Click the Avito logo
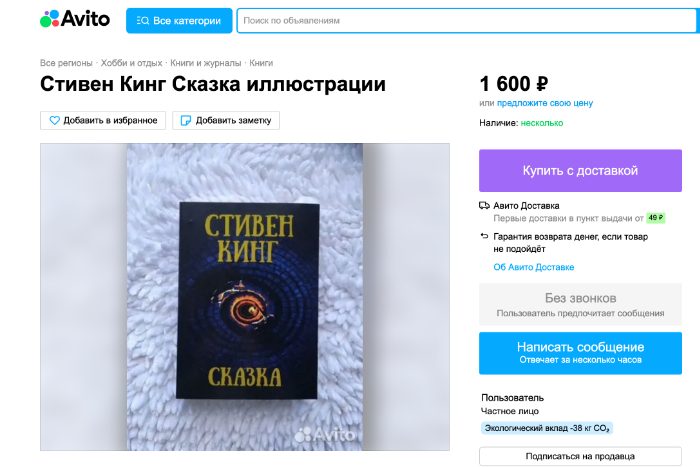The height and width of the screenshot is (467, 700). coord(75,19)
